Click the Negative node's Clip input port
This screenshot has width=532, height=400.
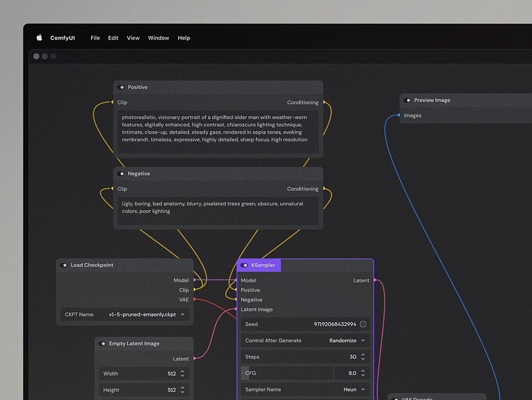[114, 189]
